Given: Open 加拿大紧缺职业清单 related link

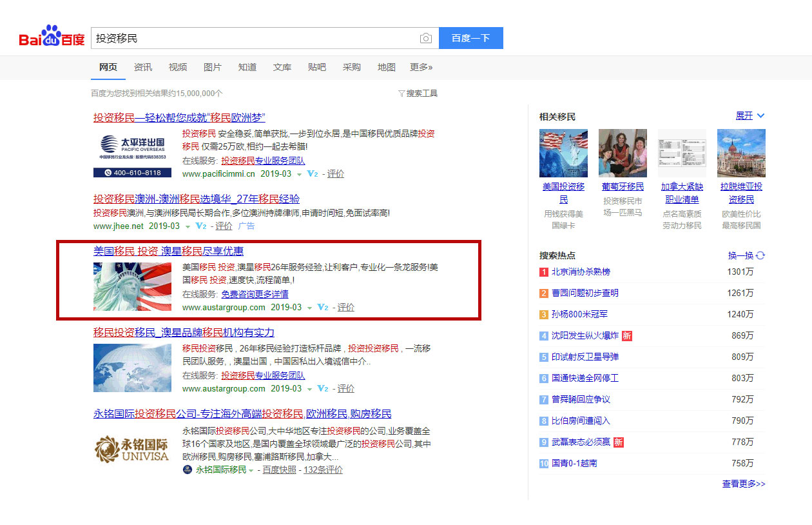Looking at the screenshot, I should tap(682, 193).
